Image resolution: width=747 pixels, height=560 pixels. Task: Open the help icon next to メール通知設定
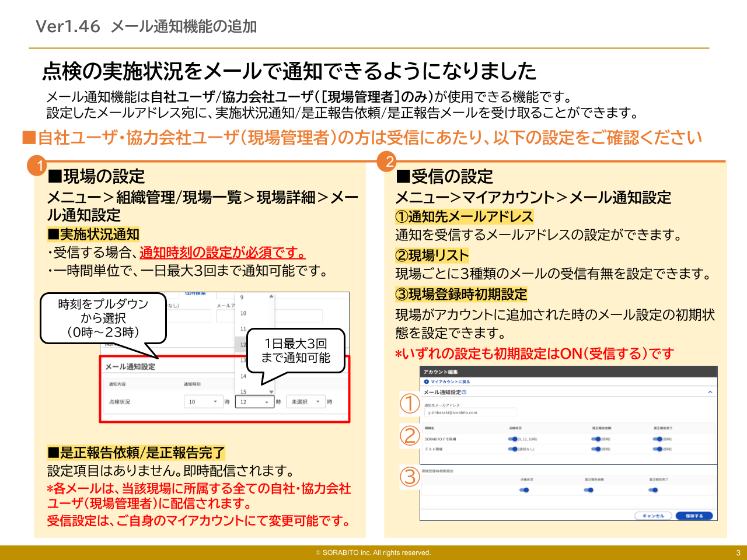click(465, 393)
